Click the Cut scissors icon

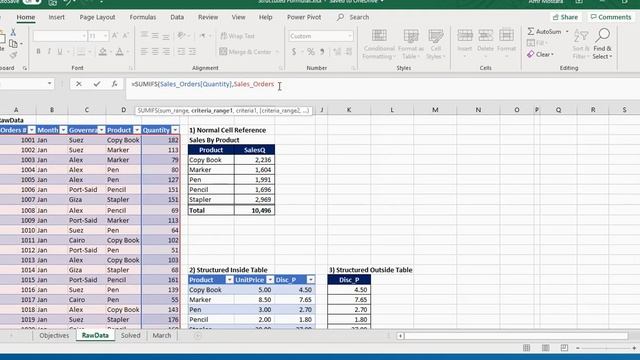13,32
